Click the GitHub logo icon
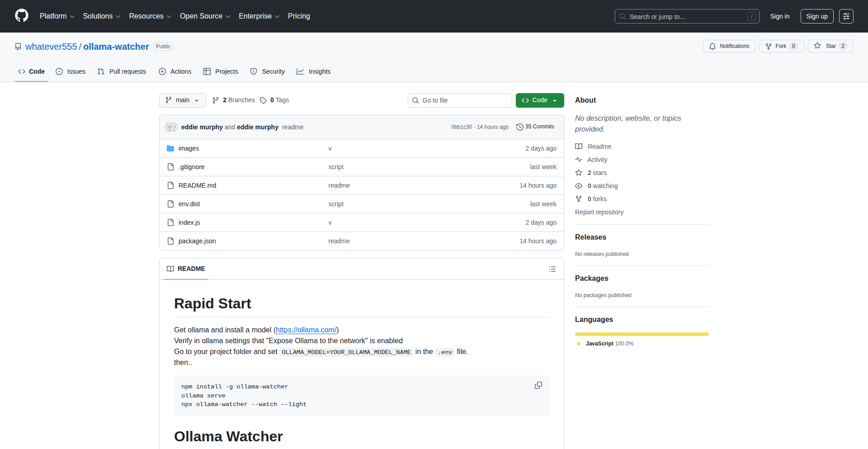Viewport: 868px width, 449px height. [22, 16]
